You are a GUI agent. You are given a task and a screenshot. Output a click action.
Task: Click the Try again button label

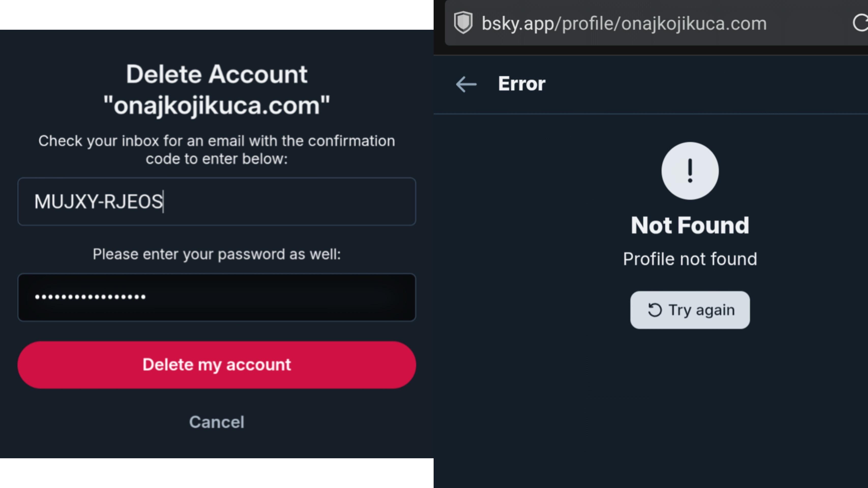(x=701, y=310)
